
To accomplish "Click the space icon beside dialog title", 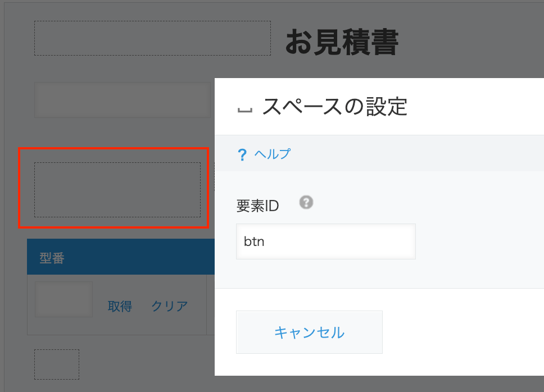I will pyautogui.click(x=244, y=110).
